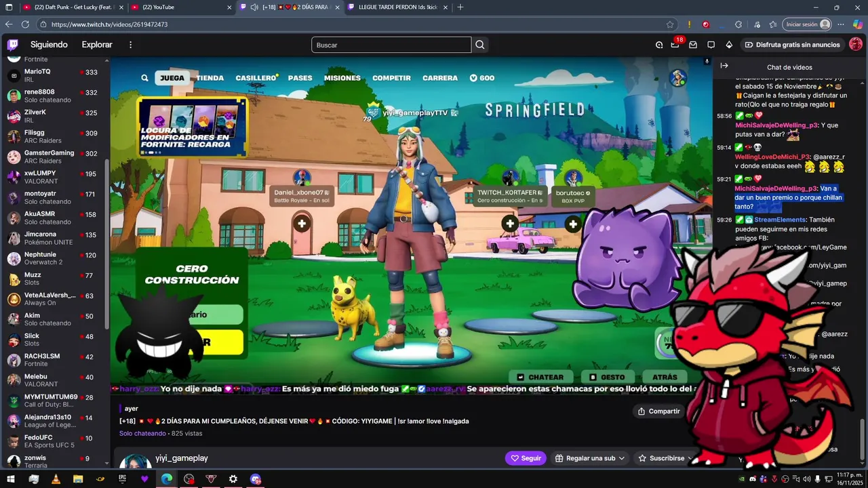
Task: Open the whispers chat bubble icon
Action: (711, 45)
